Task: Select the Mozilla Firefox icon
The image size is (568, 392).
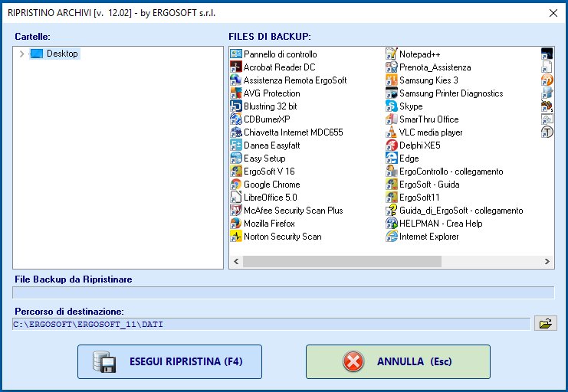Action: pyautogui.click(x=236, y=224)
